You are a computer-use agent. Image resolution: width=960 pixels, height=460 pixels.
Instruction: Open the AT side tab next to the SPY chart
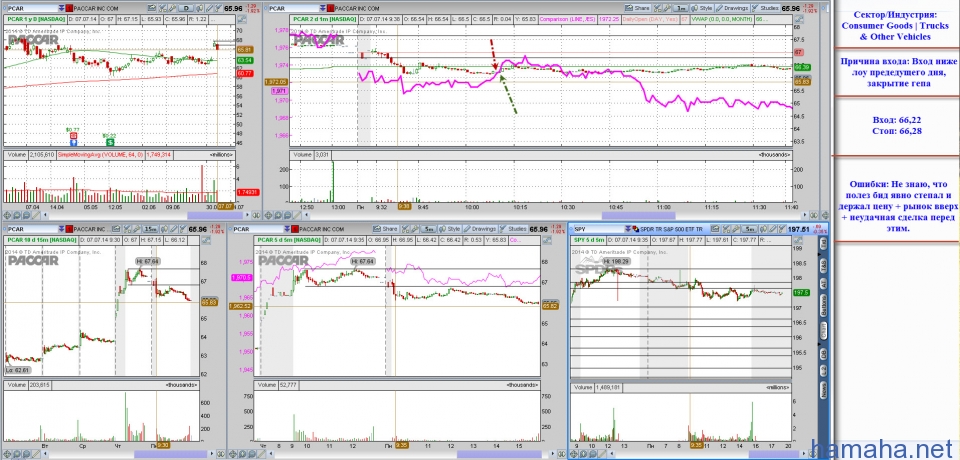(x=823, y=284)
